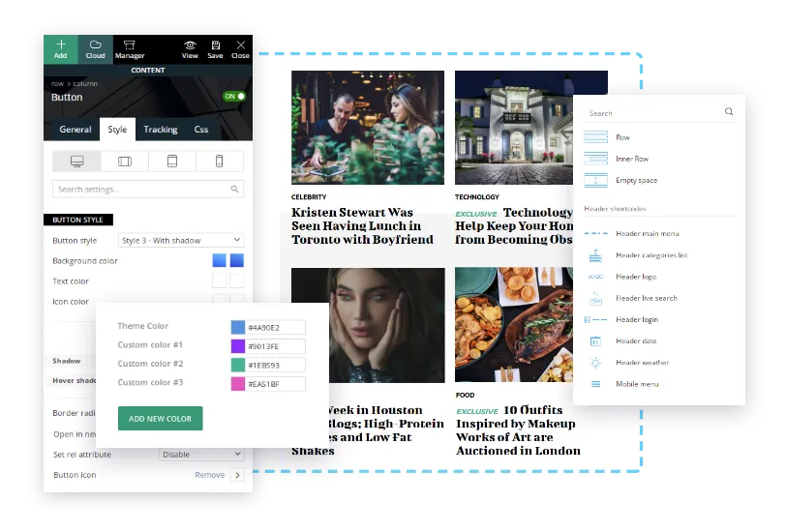Select the Row element icon
The height and width of the screenshot is (532, 786).
pos(596,137)
